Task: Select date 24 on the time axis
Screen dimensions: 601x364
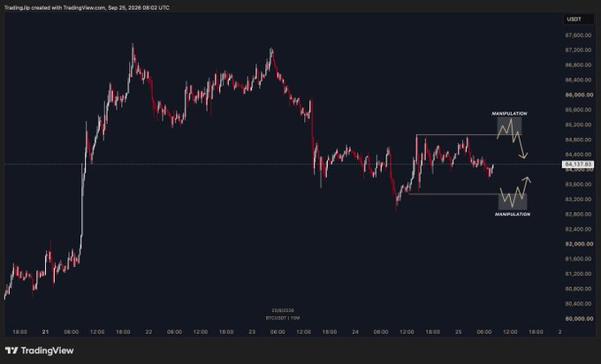Action: (x=355, y=332)
